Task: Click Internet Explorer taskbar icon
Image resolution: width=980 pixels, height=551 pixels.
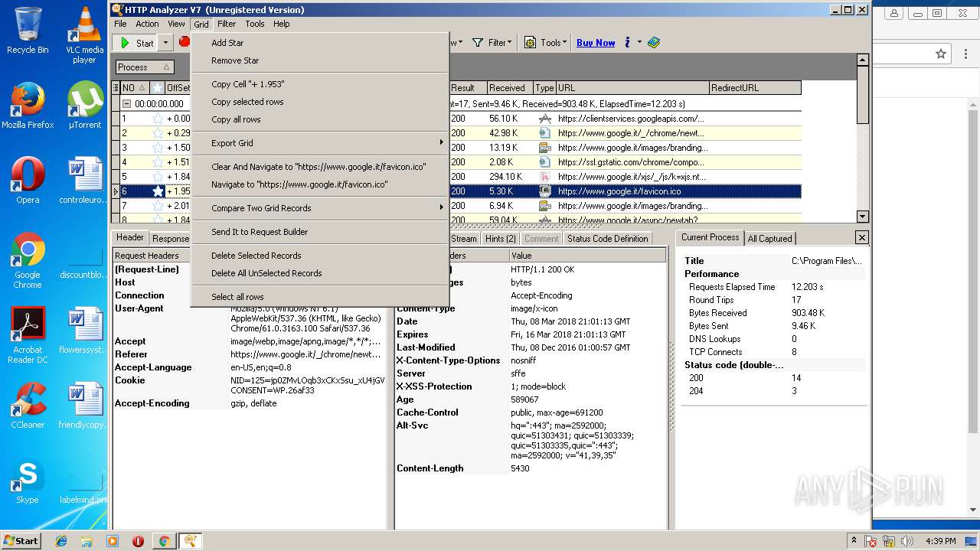Action: click(61, 541)
